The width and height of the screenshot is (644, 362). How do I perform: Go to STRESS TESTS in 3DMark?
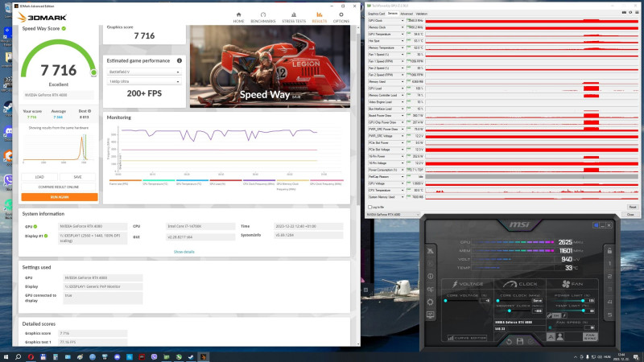(294, 17)
